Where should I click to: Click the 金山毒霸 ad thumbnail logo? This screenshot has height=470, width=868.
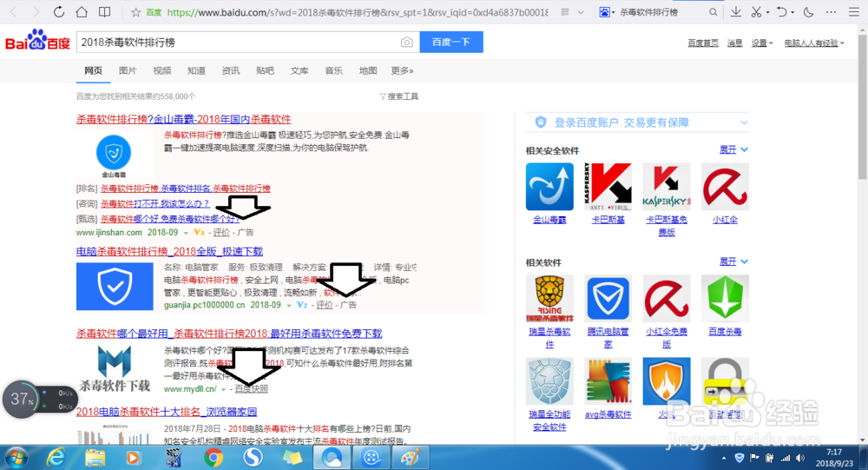pyautogui.click(x=114, y=156)
